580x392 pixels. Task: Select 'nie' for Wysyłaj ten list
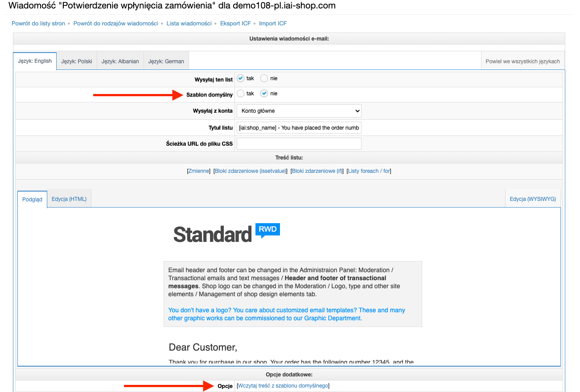click(264, 78)
